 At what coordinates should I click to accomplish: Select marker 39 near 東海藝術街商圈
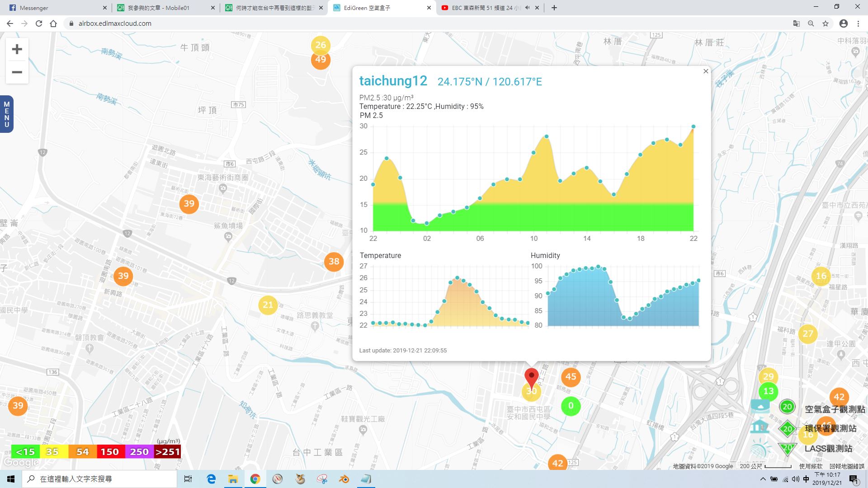point(189,204)
